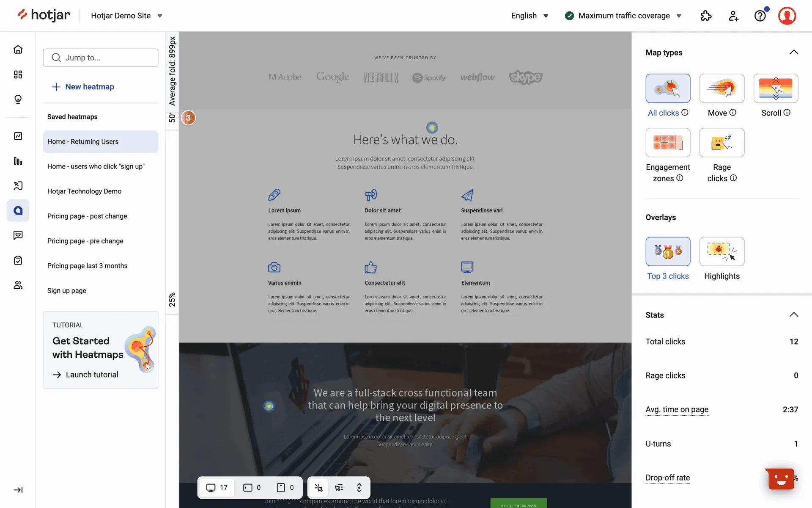Image resolution: width=812 pixels, height=508 pixels.
Task: Toggle the Top 3 clicks overlay
Action: tap(668, 251)
